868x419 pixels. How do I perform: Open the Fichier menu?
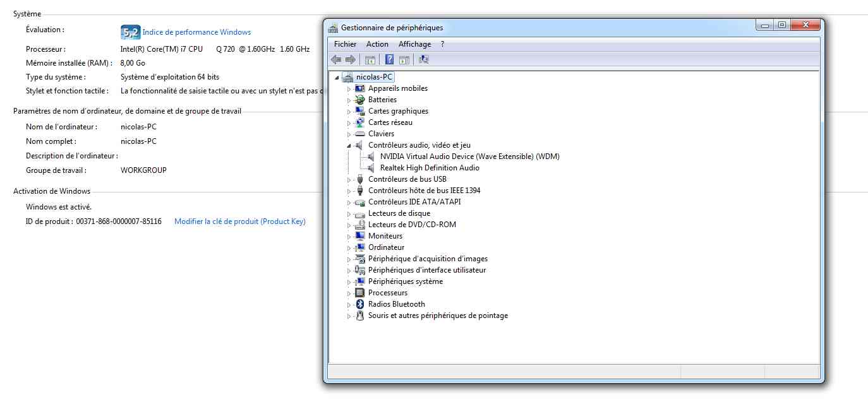click(346, 44)
